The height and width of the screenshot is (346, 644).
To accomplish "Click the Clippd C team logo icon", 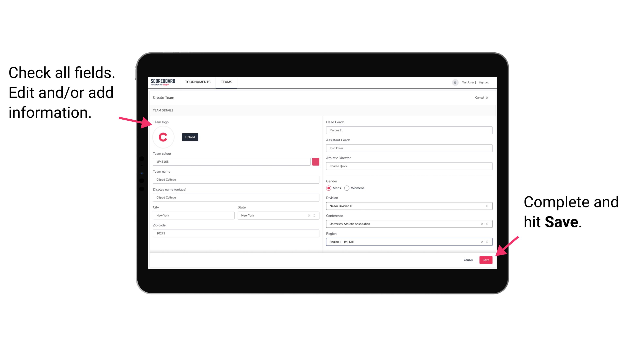I will pyautogui.click(x=163, y=137).
